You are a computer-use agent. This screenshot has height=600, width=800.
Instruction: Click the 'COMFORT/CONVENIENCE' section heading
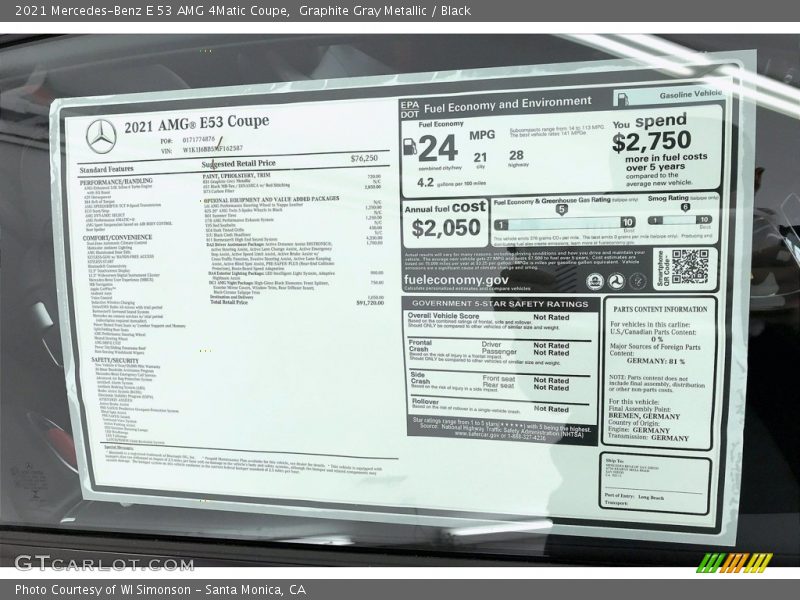point(117,238)
